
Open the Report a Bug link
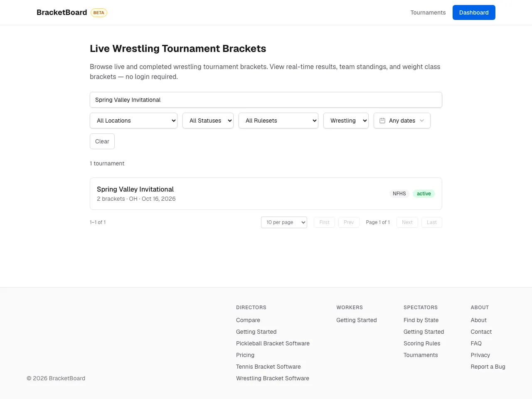tap(488, 367)
